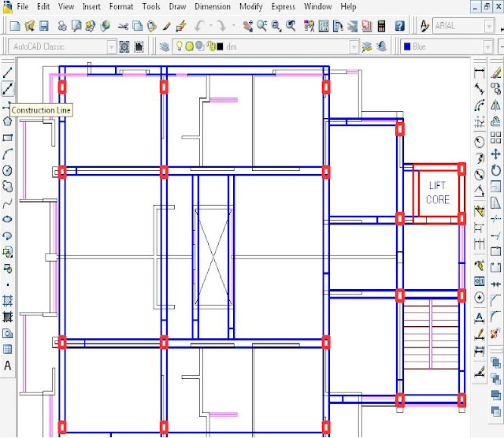The image size is (504, 438).
Task: Select the Aligned Dimension tool
Action: (x=480, y=89)
